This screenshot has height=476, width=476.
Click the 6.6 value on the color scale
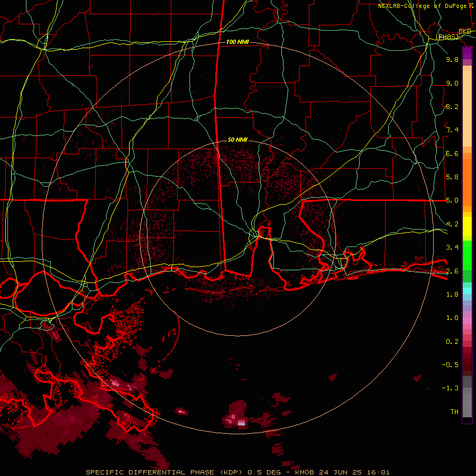pyautogui.click(x=452, y=153)
